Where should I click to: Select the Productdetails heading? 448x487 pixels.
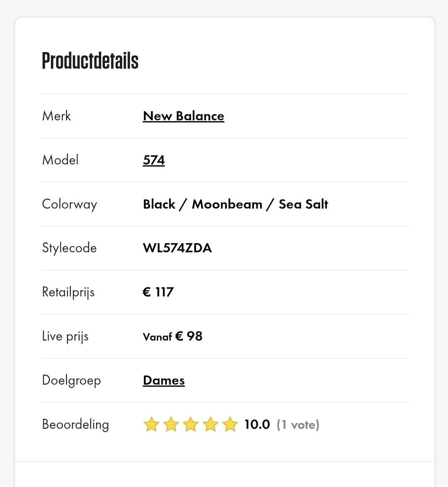click(90, 61)
